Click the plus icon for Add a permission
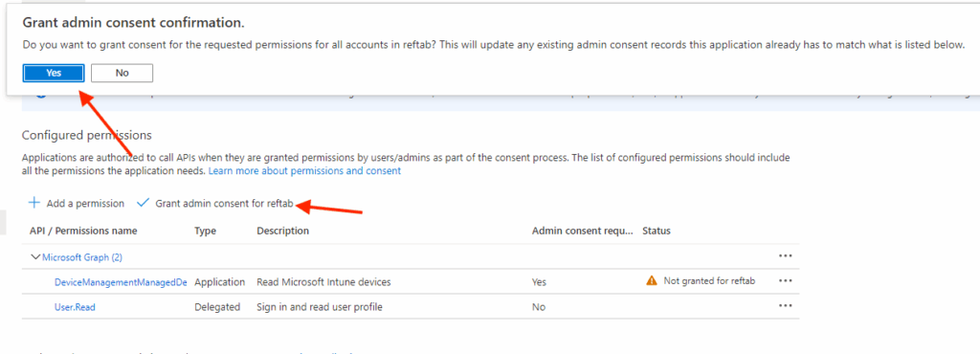The height and width of the screenshot is (354, 980). tap(34, 203)
